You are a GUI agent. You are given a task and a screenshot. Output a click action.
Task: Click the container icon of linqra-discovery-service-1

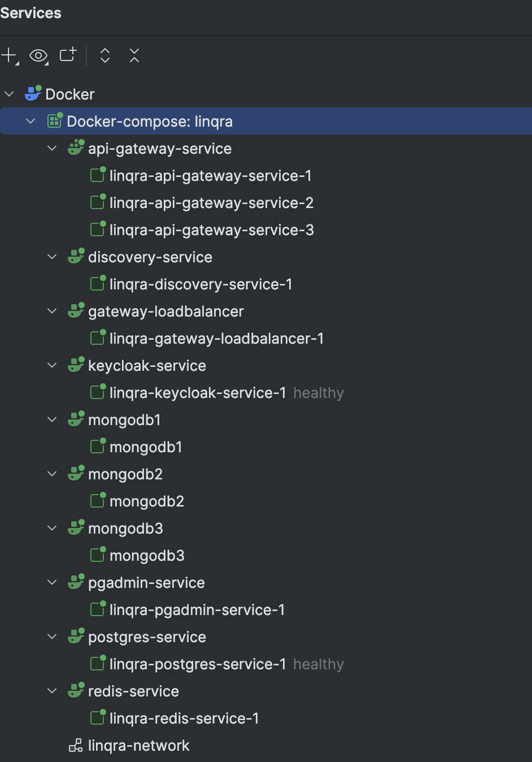coord(98,283)
